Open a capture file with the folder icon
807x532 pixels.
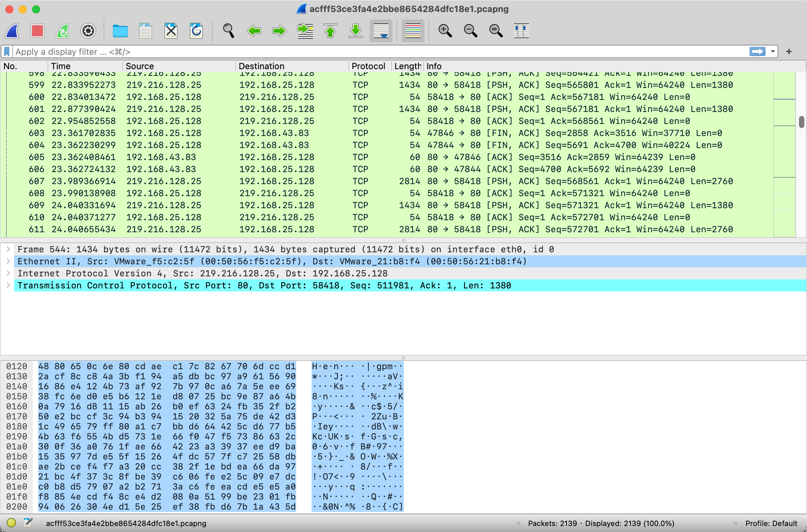tap(120, 31)
